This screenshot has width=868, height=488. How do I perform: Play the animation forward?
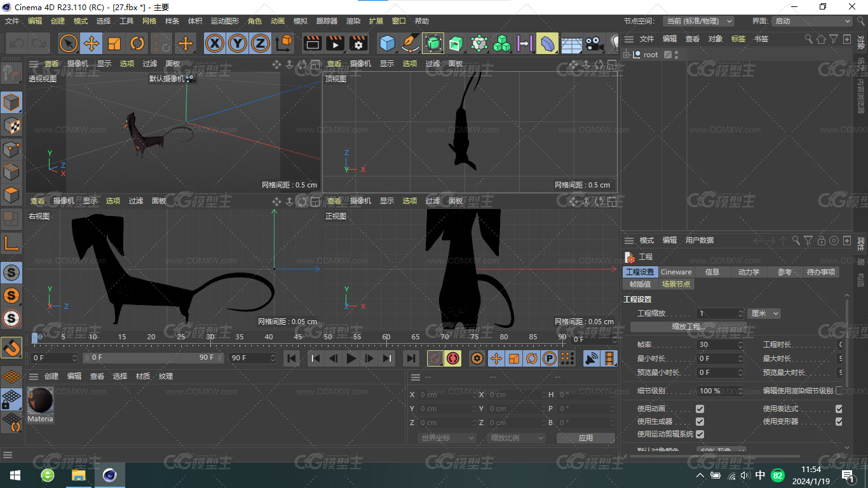point(351,358)
